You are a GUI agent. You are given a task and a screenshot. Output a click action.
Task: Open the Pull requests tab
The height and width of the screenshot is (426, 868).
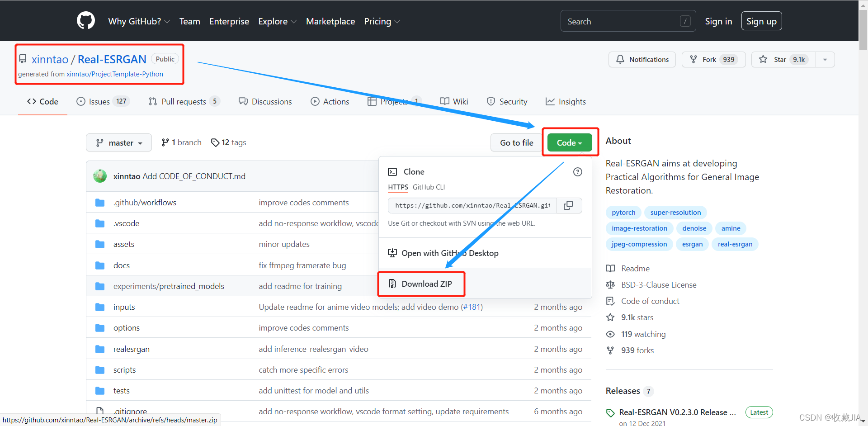point(184,102)
